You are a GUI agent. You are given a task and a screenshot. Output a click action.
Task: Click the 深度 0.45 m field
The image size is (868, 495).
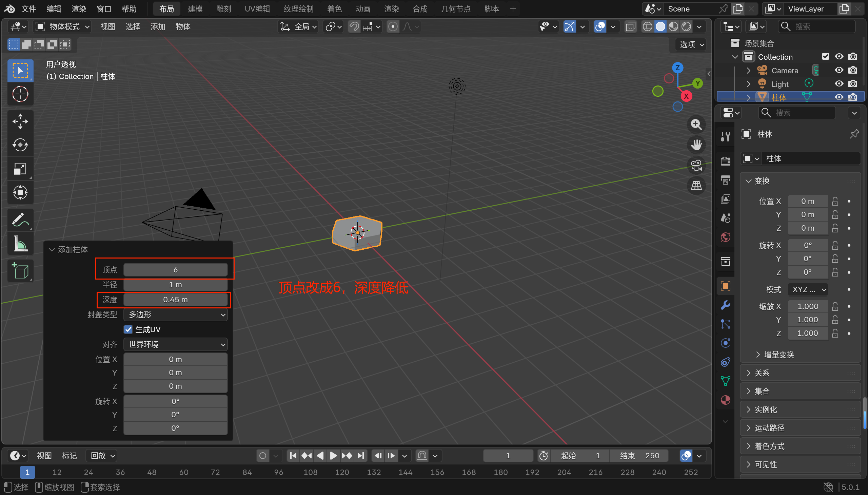click(x=175, y=300)
